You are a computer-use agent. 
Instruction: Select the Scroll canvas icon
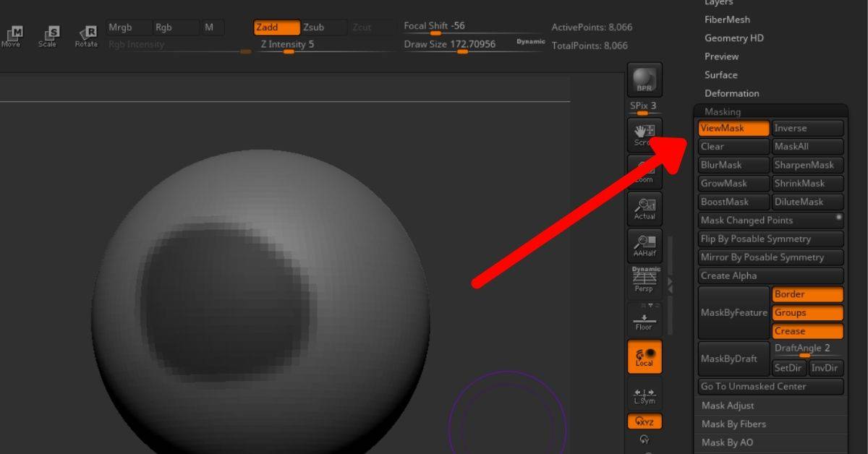pos(644,135)
